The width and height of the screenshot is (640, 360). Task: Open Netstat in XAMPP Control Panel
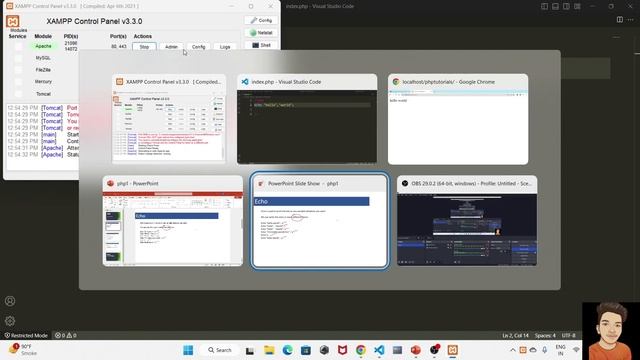[x=261, y=33]
